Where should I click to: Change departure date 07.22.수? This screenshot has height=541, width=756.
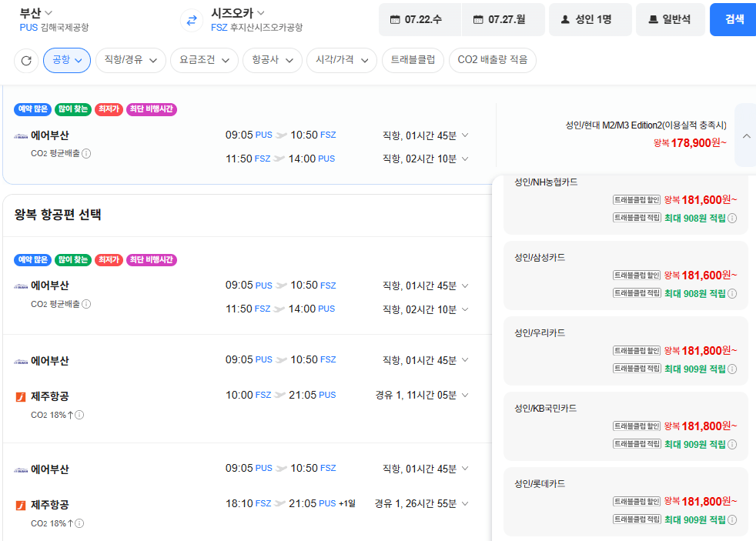[x=420, y=20]
